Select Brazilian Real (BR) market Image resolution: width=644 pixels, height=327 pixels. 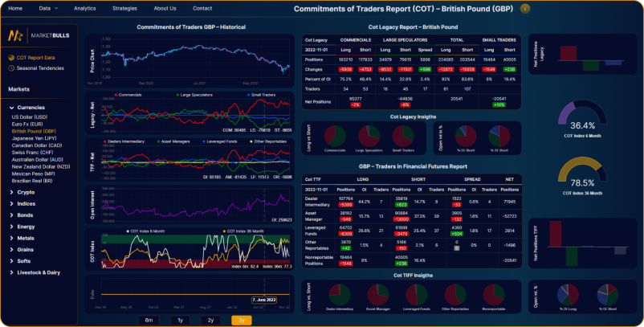click(x=32, y=181)
